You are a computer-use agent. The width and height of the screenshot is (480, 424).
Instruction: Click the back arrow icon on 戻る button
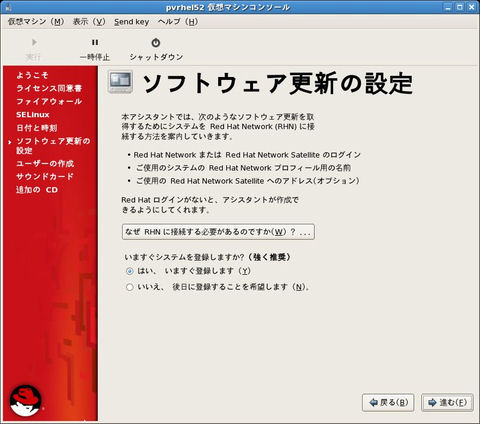pyautogui.click(x=374, y=403)
